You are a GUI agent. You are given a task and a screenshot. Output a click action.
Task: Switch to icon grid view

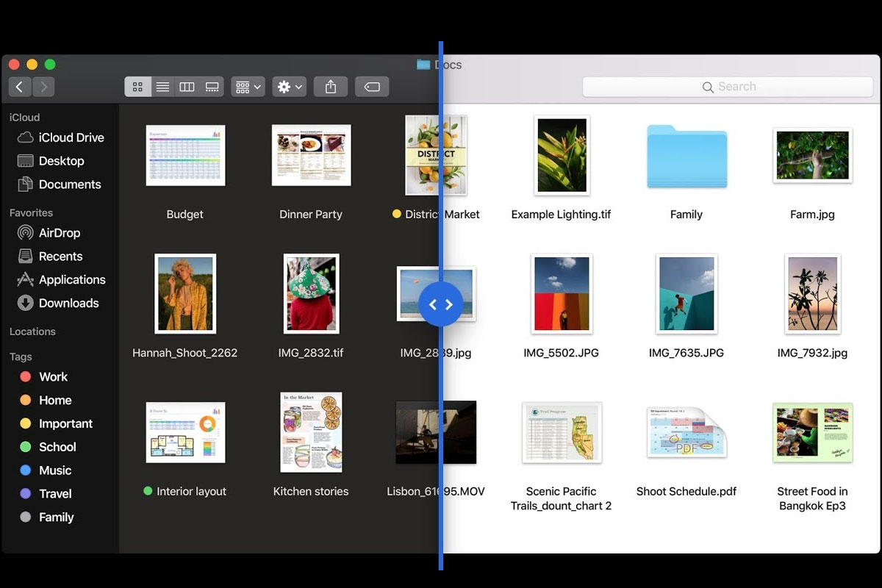(x=137, y=87)
